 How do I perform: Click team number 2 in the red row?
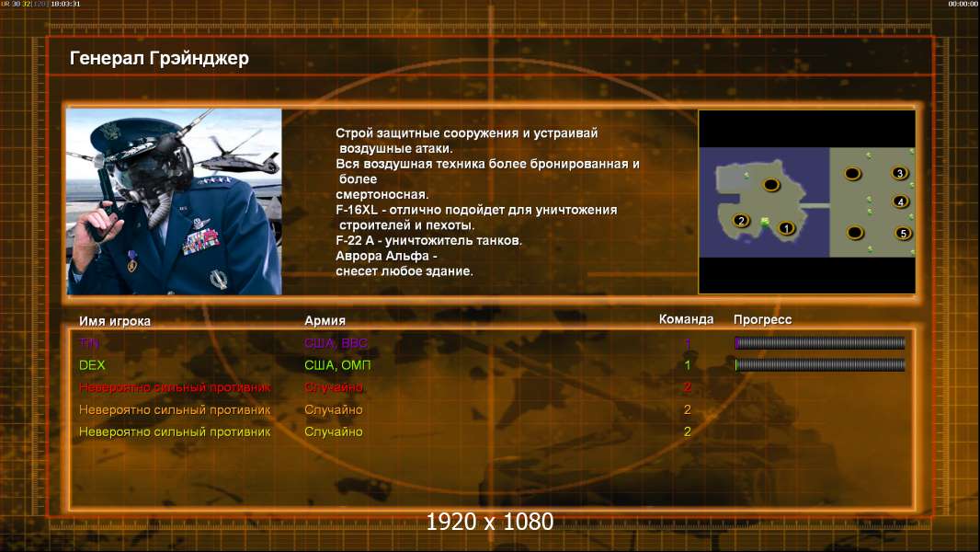[x=688, y=387]
